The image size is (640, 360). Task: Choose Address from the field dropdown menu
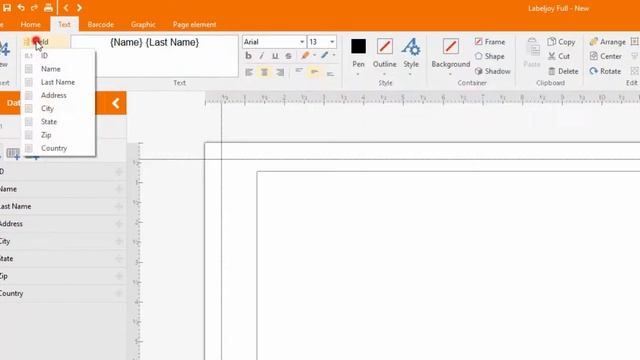[58, 95]
